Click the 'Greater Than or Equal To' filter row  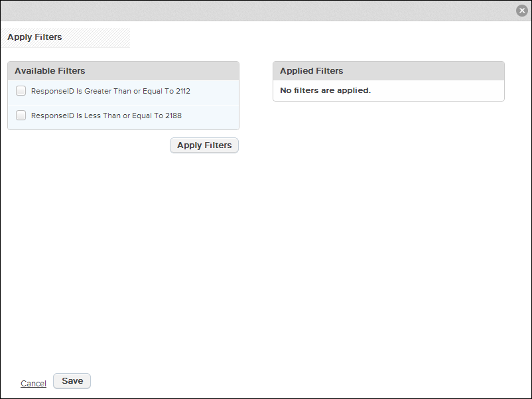point(123,92)
